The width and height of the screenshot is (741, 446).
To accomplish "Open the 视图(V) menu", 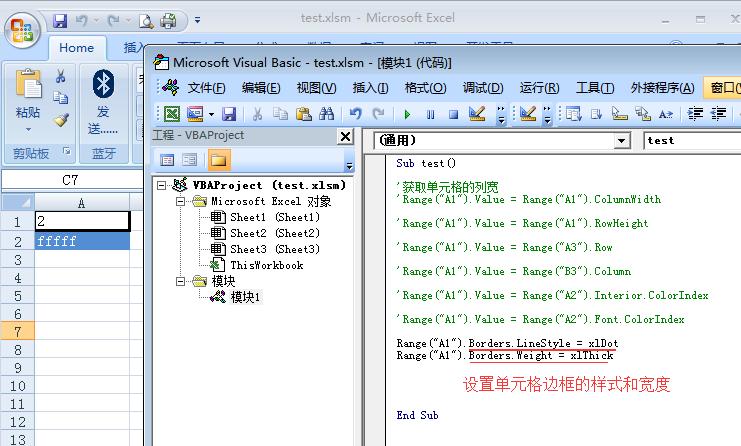I will click(x=316, y=88).
